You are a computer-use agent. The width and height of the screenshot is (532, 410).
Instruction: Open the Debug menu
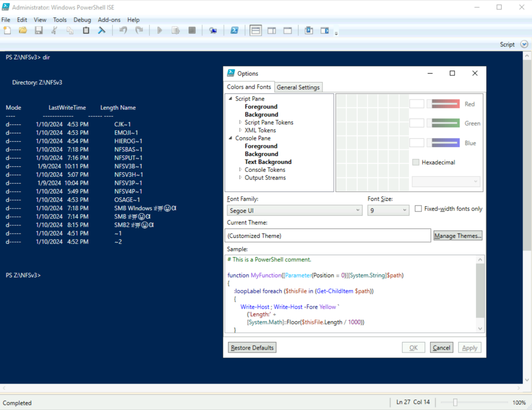[82, 20]
